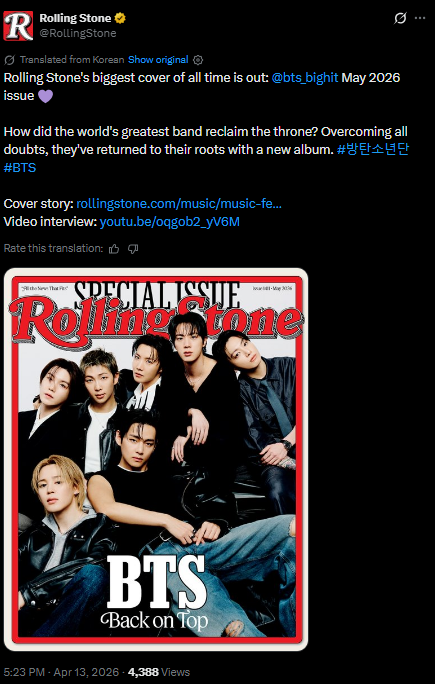Show original Korean text
This screenshot has height=684, width=435.
pos(158,60)
